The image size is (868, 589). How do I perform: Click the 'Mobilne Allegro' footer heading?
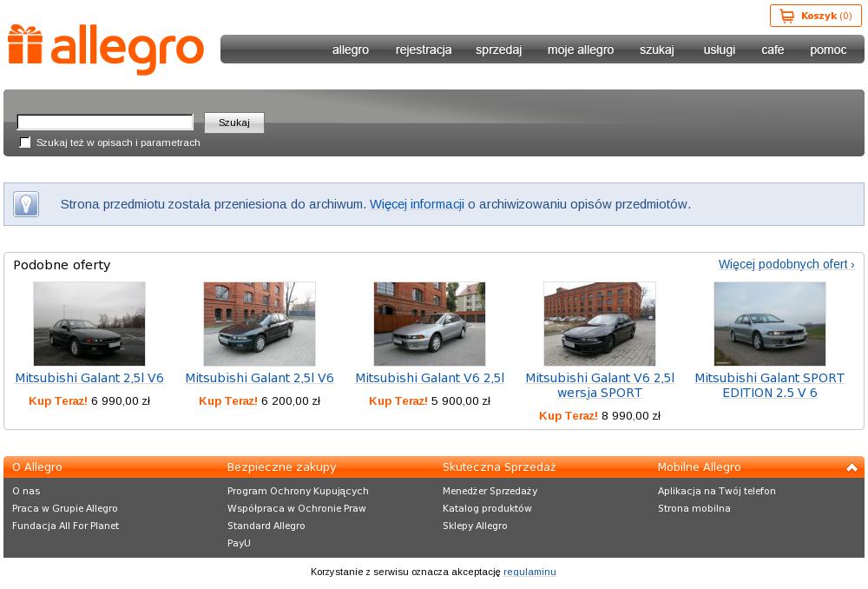point(699,467)
